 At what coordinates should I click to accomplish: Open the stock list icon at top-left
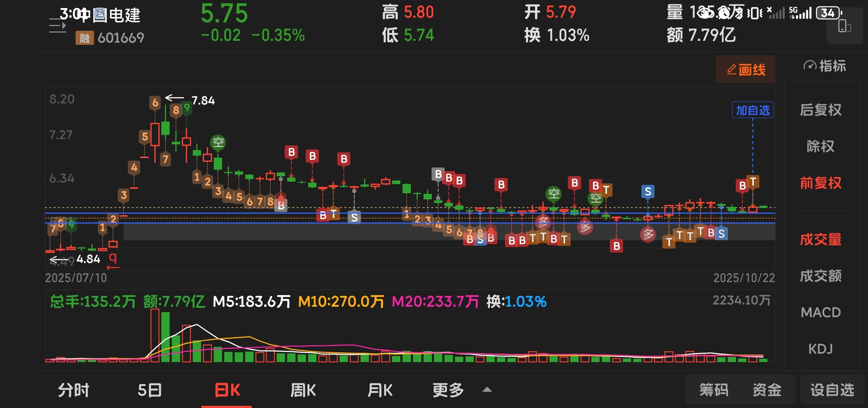point(58,26)
